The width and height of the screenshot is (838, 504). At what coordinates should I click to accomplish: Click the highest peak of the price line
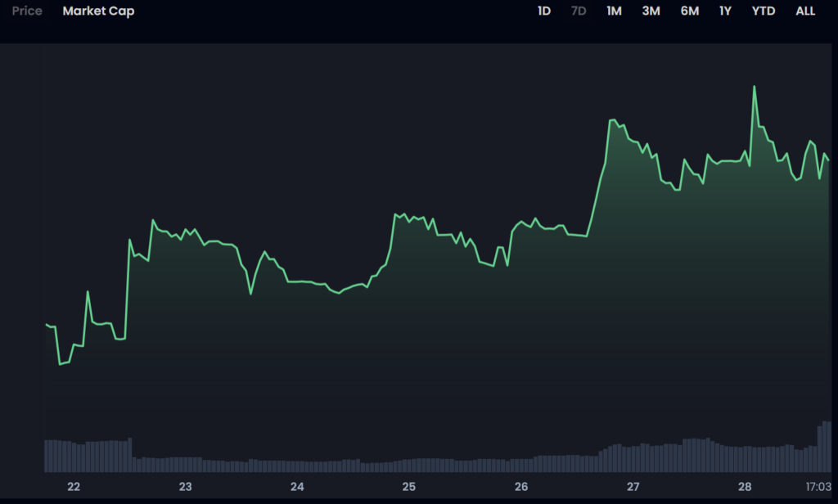[754, 87]
